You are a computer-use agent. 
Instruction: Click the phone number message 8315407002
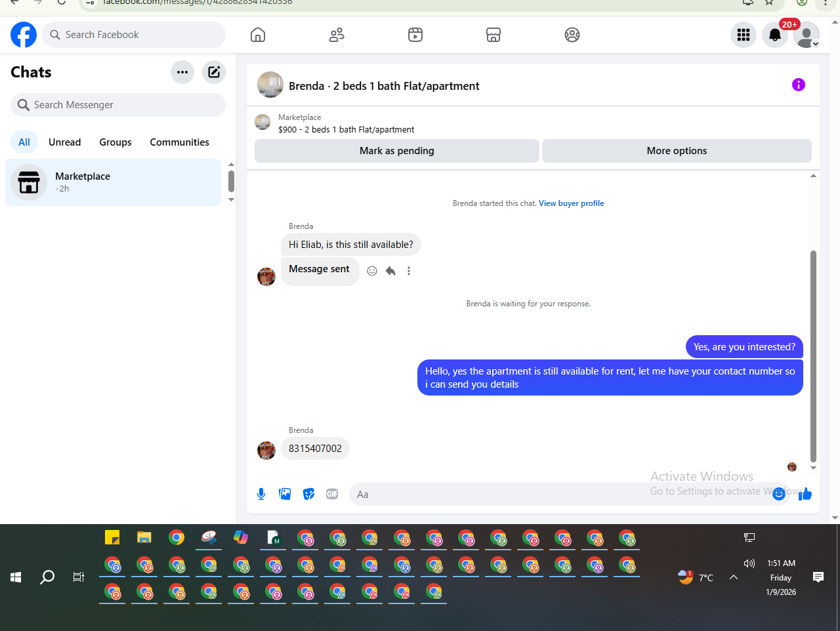coord(316,449)
